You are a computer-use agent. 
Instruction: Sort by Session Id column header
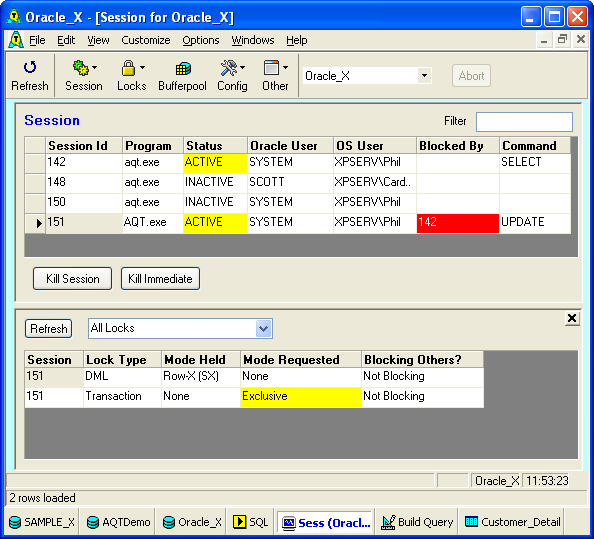[x=84, y=146]
